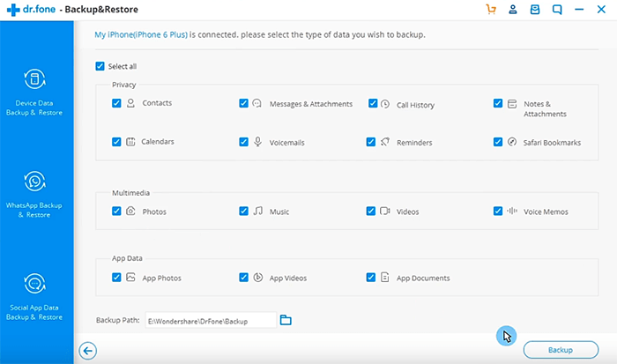Click the shopping cart icon in title bar
This screenshot has height=364, width=617.
click(491, 10)
